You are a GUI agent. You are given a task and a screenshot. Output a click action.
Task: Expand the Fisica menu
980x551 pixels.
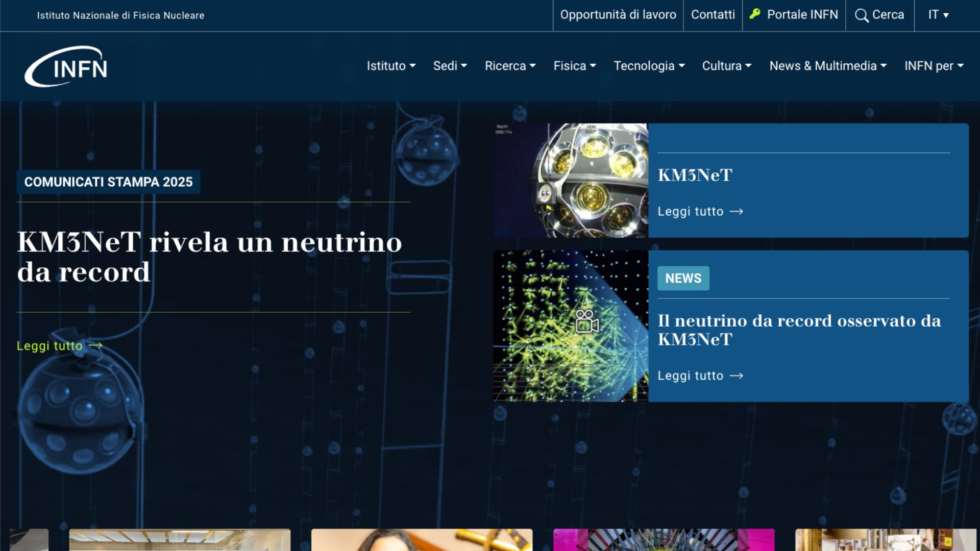(575, 66)
